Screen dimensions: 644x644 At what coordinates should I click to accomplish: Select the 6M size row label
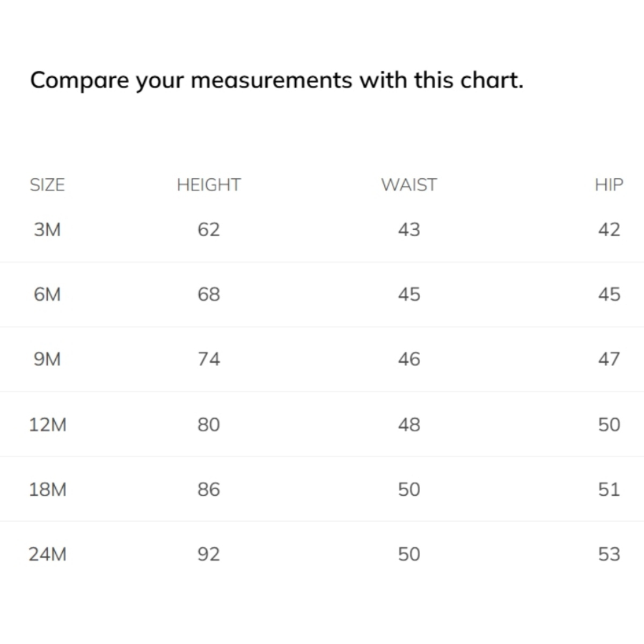(x=47, y=294)
